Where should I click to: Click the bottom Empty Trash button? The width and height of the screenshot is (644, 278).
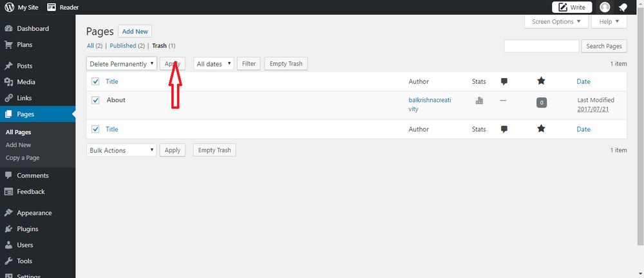214,150
